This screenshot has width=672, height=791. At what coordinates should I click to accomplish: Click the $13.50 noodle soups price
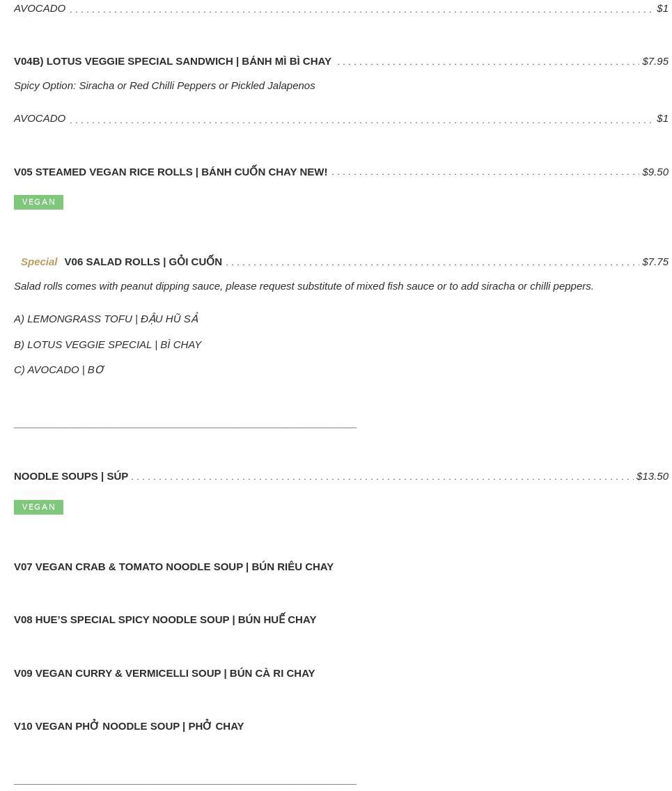coord(652,476)
